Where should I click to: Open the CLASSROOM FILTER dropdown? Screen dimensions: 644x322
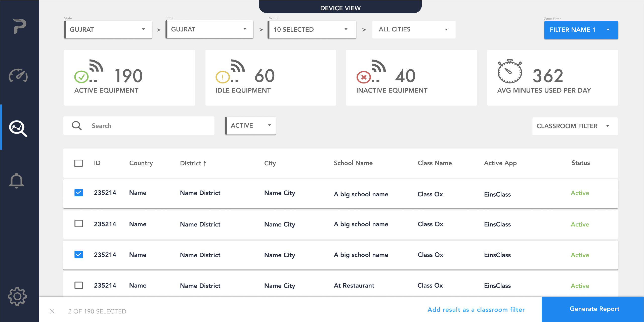pos(574,126)
